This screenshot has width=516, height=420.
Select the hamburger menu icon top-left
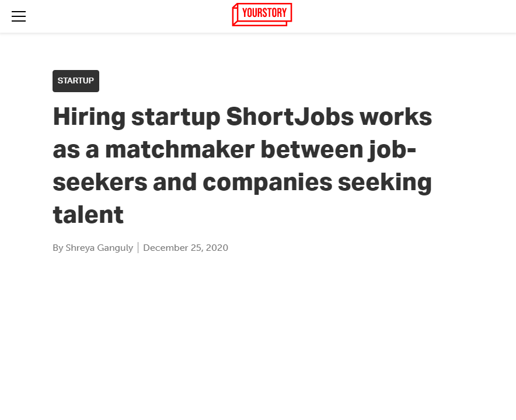pos(19,16)
